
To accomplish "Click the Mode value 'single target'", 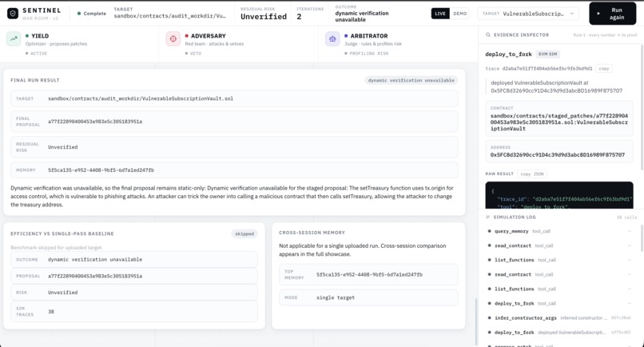I will (336, 297).
